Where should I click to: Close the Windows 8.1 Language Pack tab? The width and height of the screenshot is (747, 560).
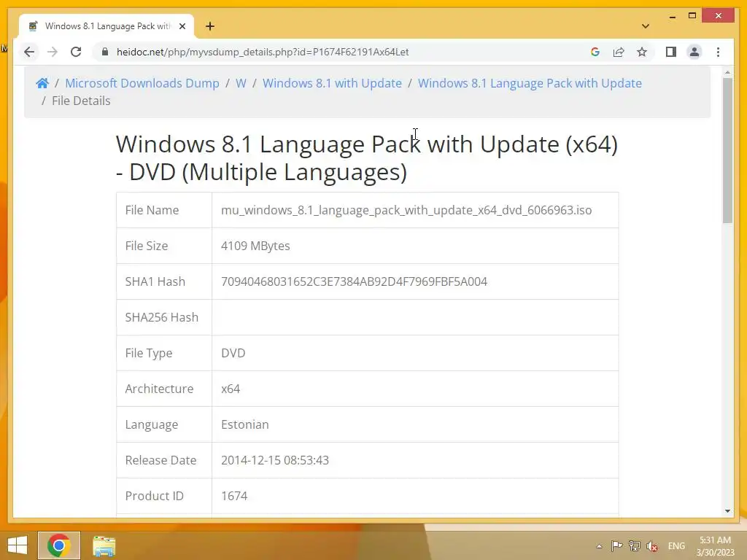point(182,26)
